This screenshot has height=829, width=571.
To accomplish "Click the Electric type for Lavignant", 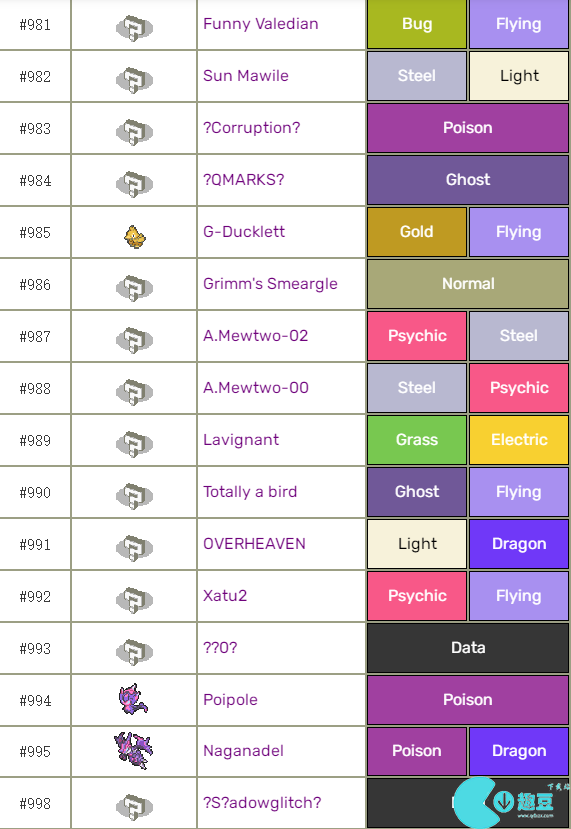I will 519,439.
